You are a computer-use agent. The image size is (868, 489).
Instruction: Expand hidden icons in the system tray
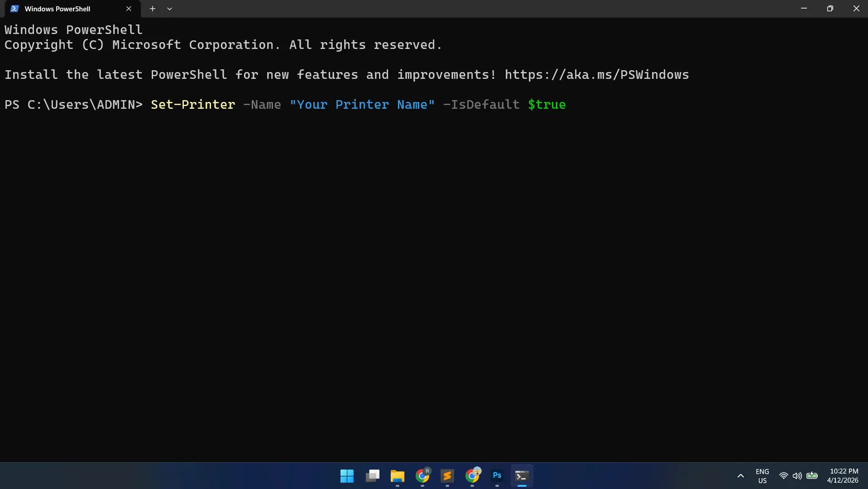tap(740, 476)
